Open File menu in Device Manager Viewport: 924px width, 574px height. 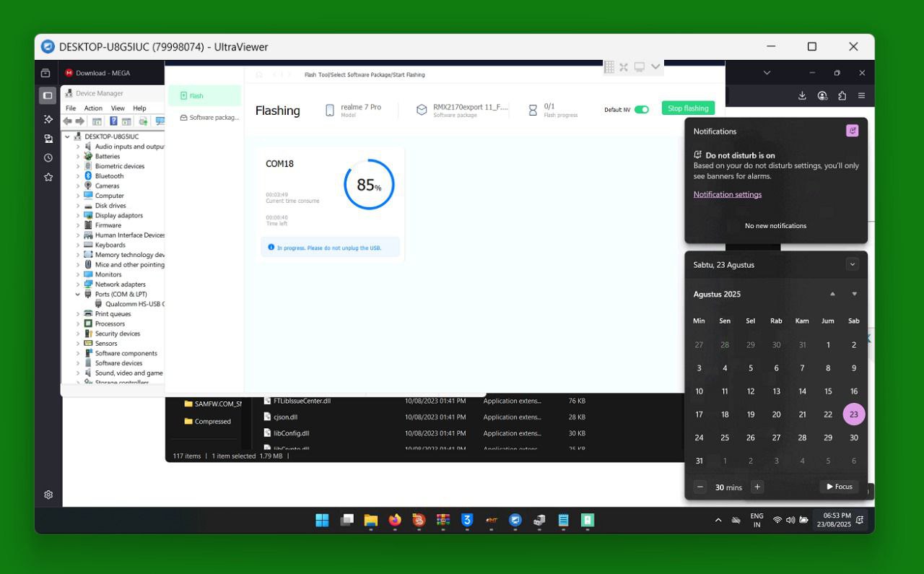[71, 108]
